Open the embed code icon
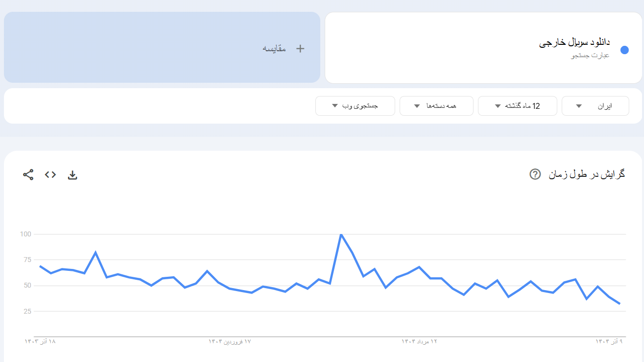 [x=50, y=174]
